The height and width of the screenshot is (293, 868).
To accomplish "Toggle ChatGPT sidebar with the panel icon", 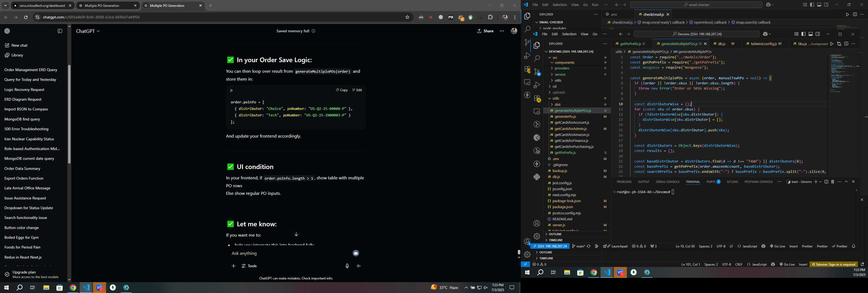I will tap(60, 31).
